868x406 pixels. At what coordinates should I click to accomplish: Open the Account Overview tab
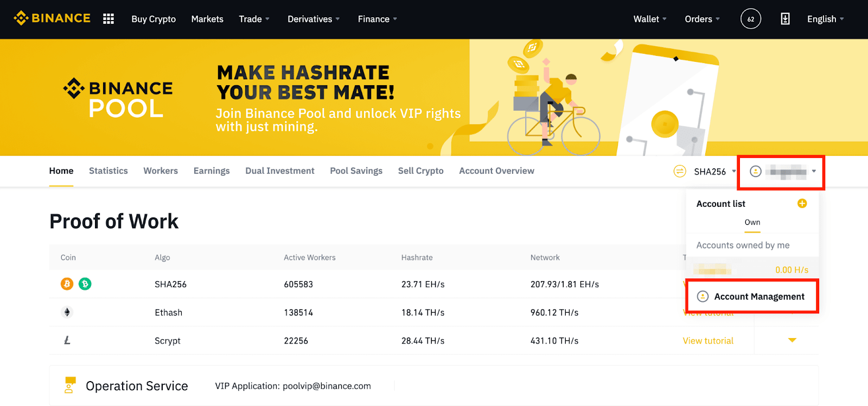497,171
